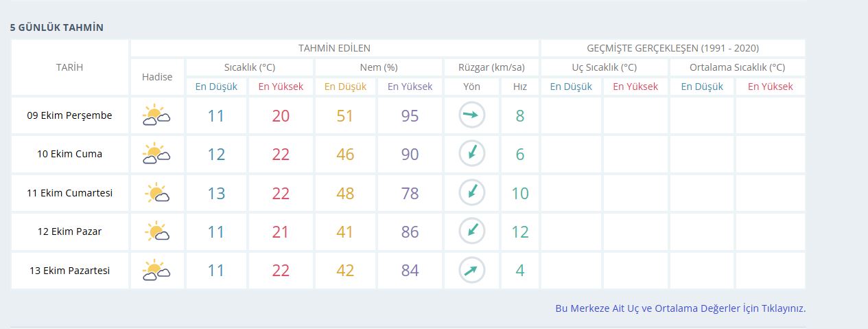
Task: Select the Sıcaklık (°C) header under Tahmin Edilen
Action: coord(250,67)
